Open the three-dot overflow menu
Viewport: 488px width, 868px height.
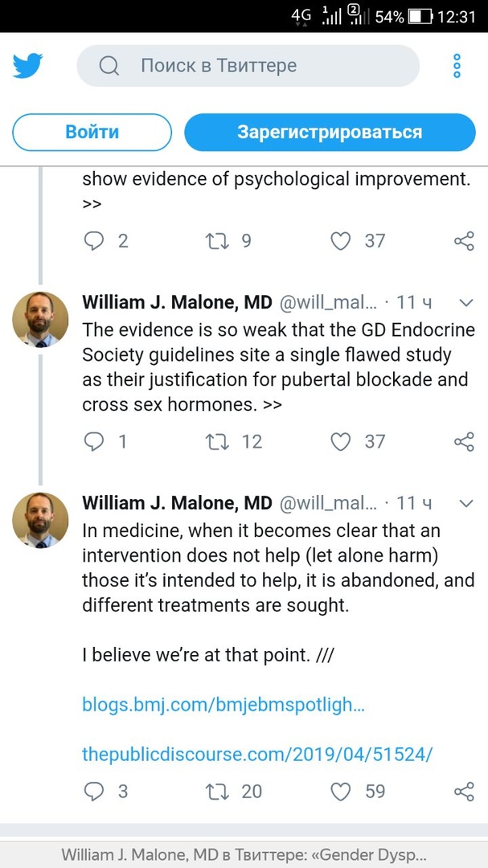pyautogui.click(x=457, y=66)
